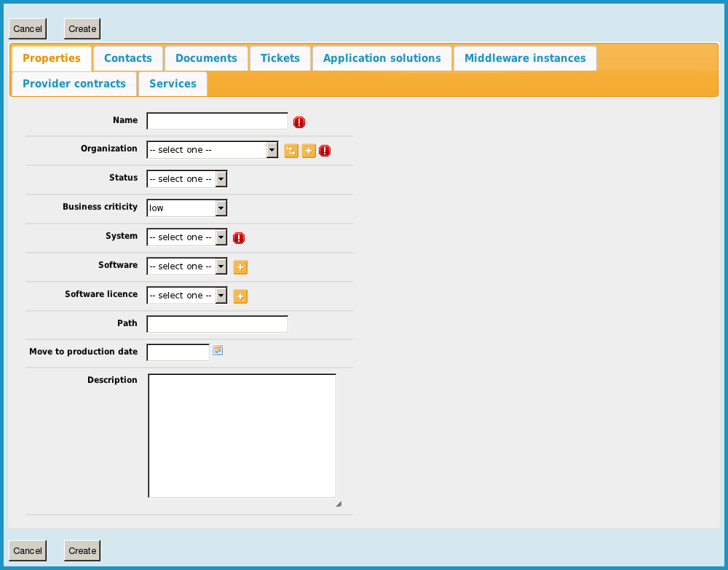Viewport: 728px width, 570px height.
Task: Click into the Name text field
Action: (x=218, y=121)
